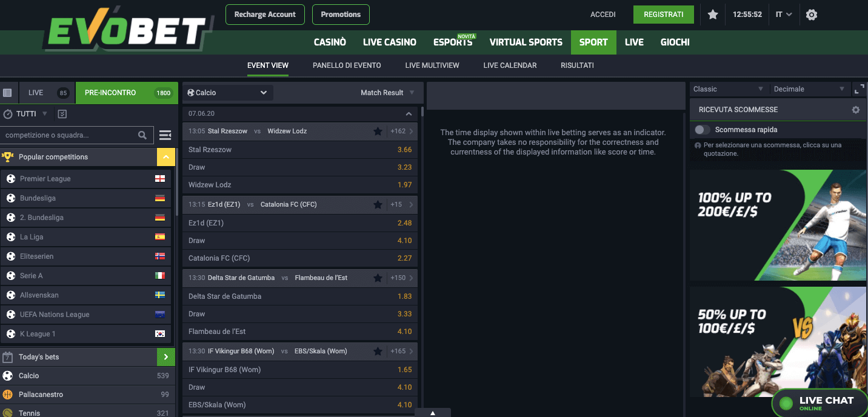
Task: Click Sweden flag beside Allsvenskan
Action: pyautogui.click(x=160, y=295)
